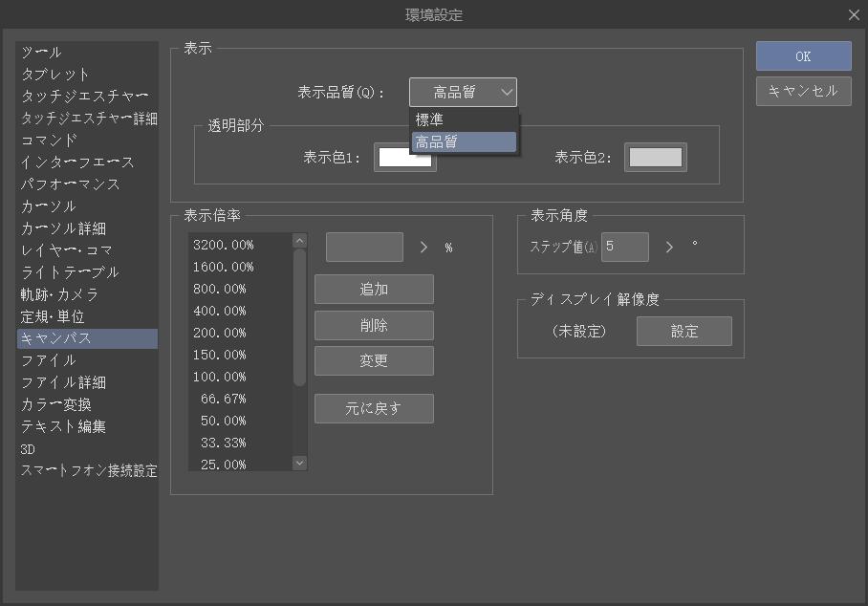Choose 標準 from the quality dropdown
Screen dimensions: 868x606
(464, 119)
